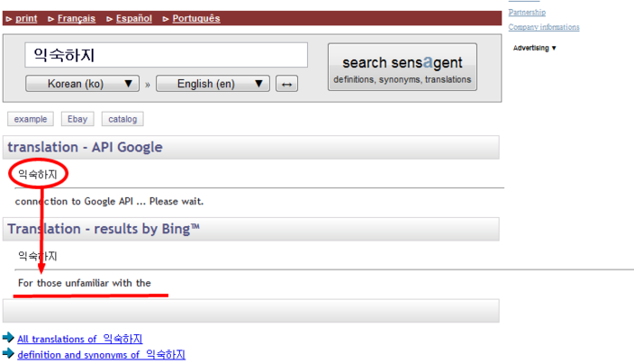The height and width of the screenshot is (364, 634).
Task: Click the triangle icon before Français
Action: point(51,19)
